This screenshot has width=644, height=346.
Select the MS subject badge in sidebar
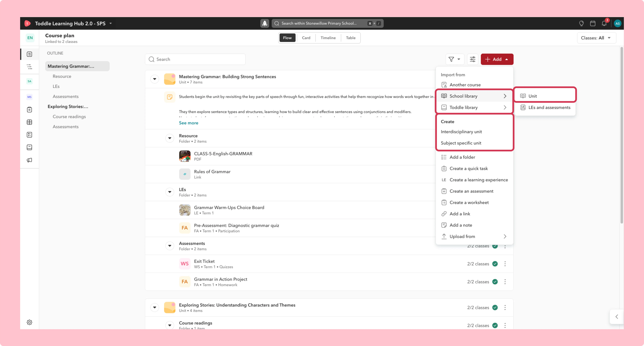point(29,97)
